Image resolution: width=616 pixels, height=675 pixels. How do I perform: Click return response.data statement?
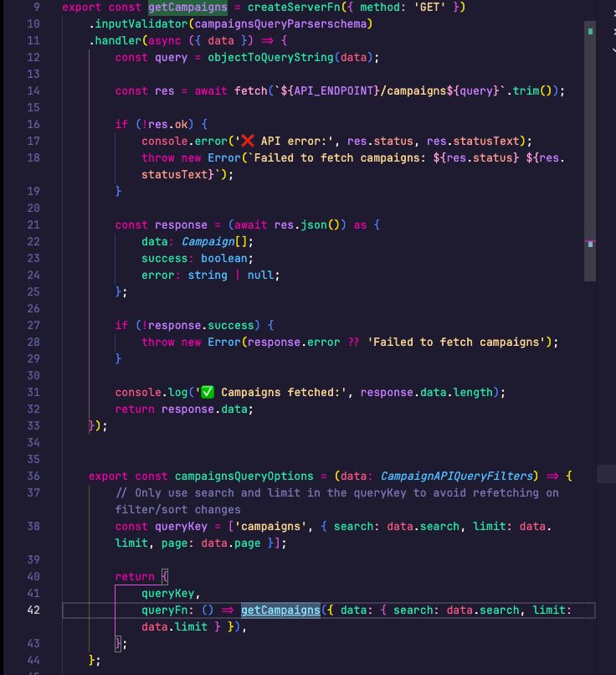pyautogui.click(x=184, y=409)
